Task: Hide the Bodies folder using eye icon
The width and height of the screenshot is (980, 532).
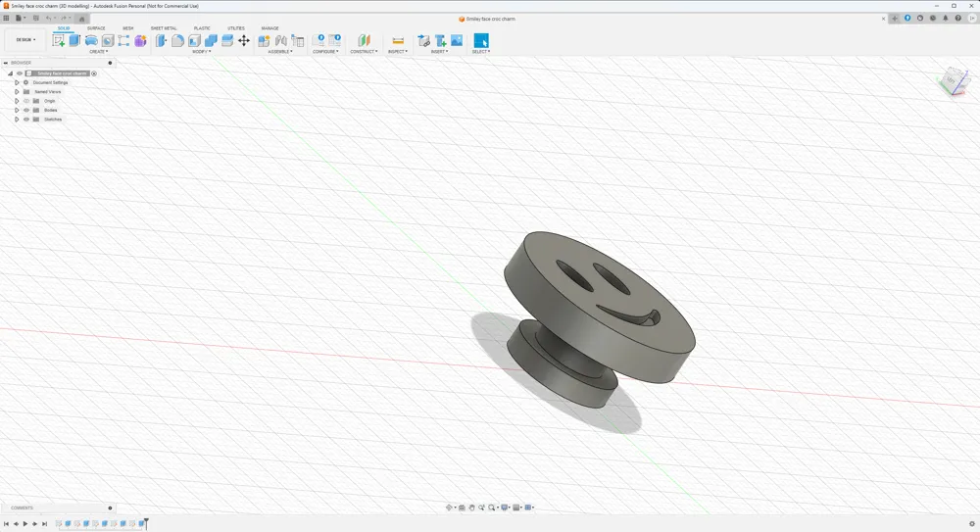Action: [x=26, y=110]
